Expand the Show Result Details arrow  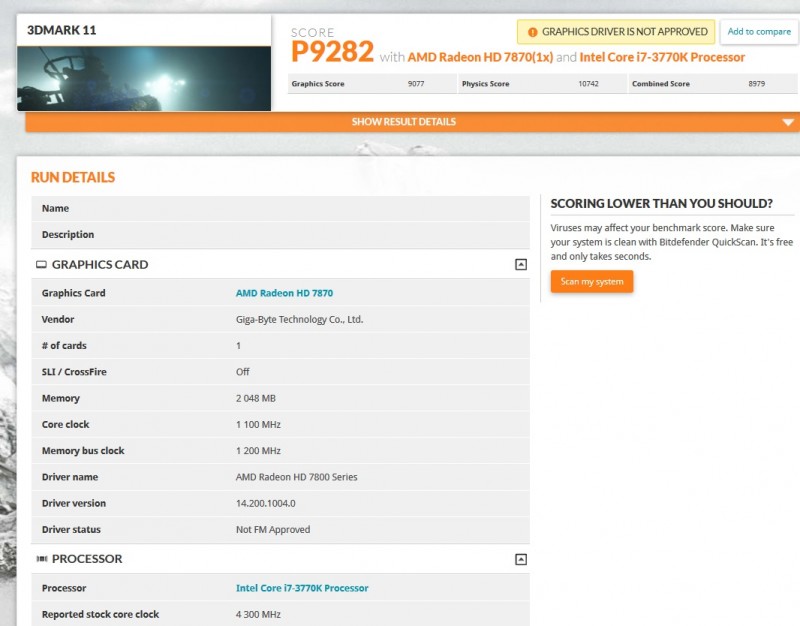coord(788,122)
